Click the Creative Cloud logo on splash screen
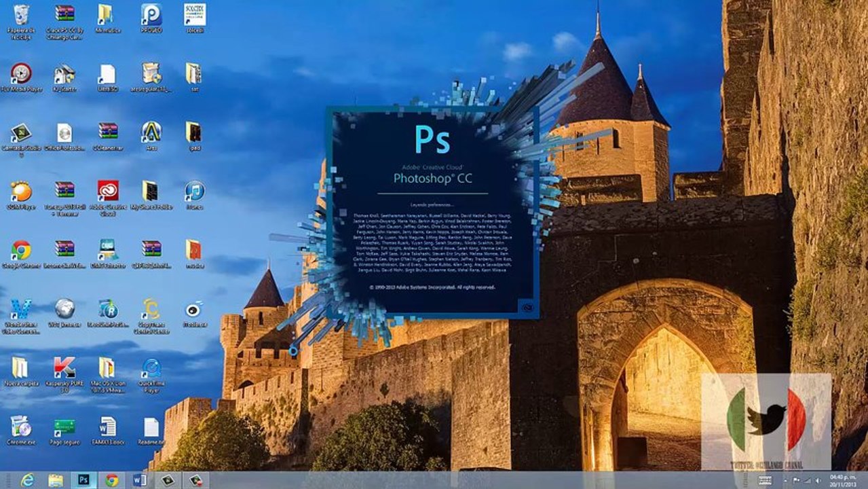This screenshot has height=489, width=868. (528, 308)
